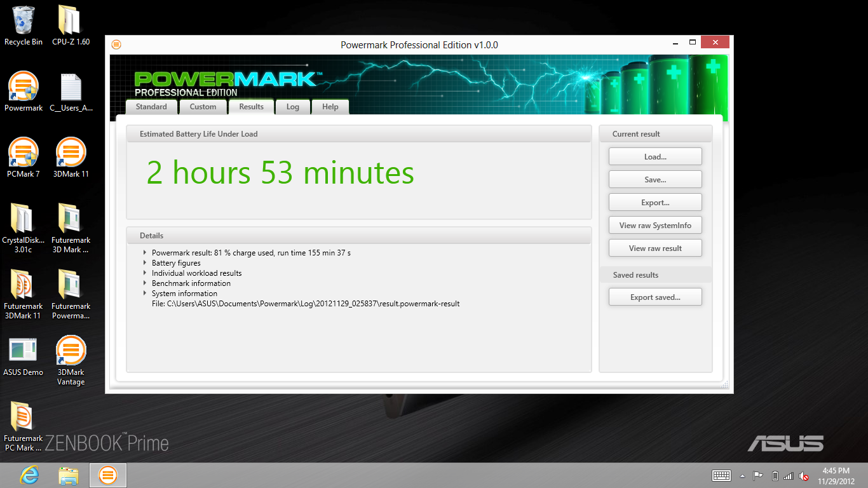Open Internet Explorer from the taskbar
The height and width of the screenshot is (488, 868).
(x=29, y=475)
